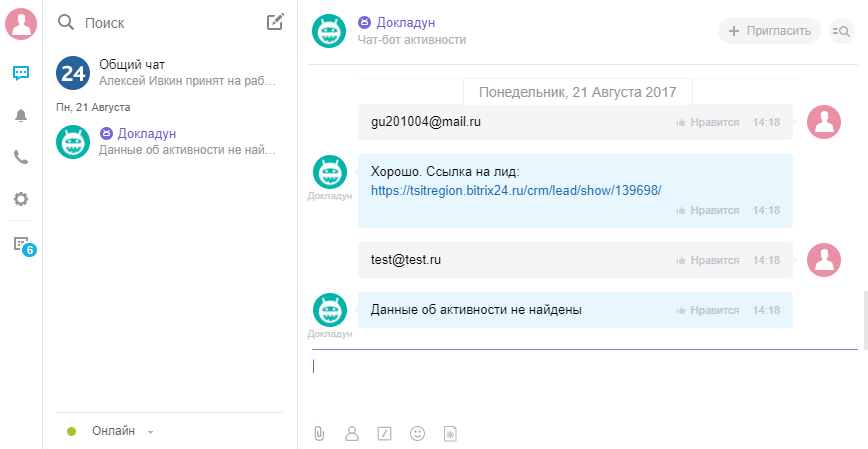Open slash commands icon
868x449 pixels.
point(384,433)
